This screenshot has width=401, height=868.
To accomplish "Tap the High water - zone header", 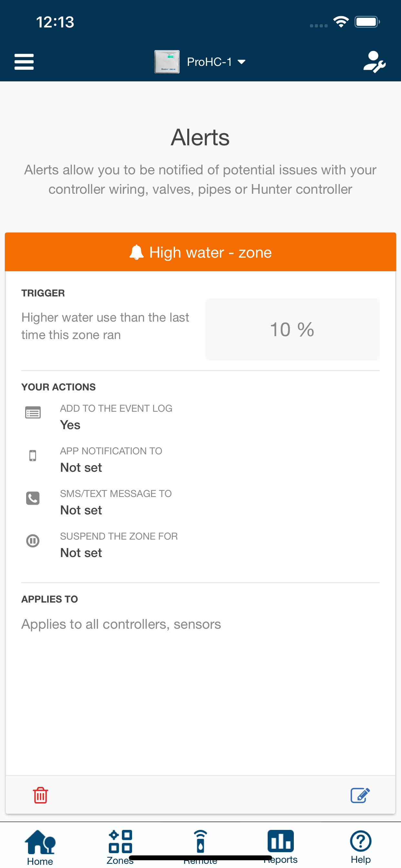I will [200, 252].
